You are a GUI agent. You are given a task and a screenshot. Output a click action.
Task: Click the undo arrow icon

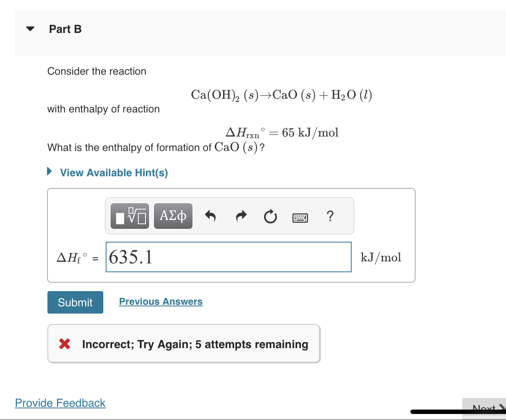tap(211, 216)
